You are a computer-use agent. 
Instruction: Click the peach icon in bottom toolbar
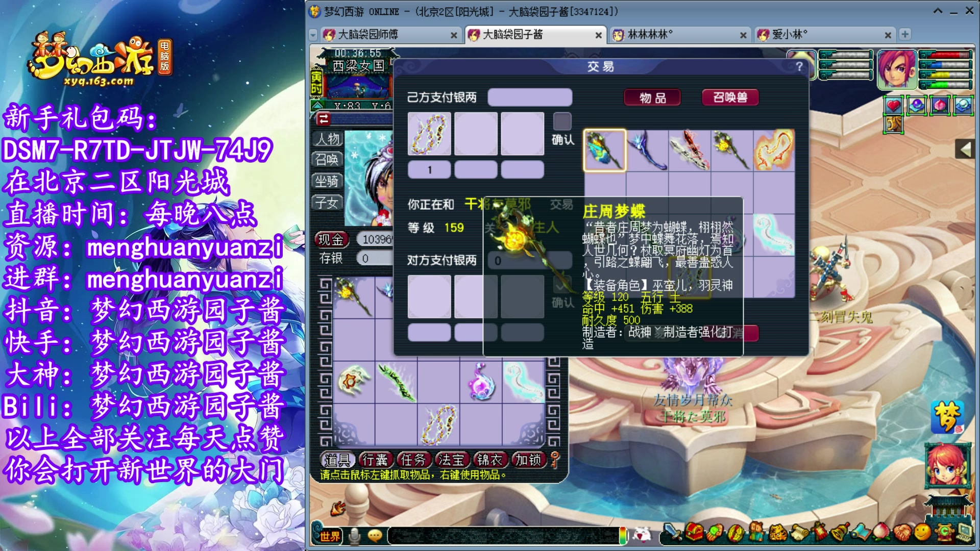pos(881,532)
